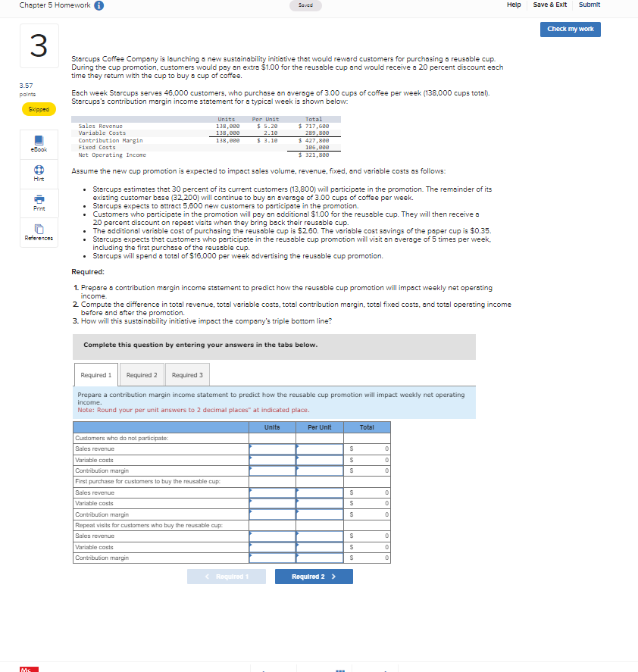Switch to the Required 2 tab
This screenshot has height=672, width=638.
pyautogui.click(x=142, y=375)
